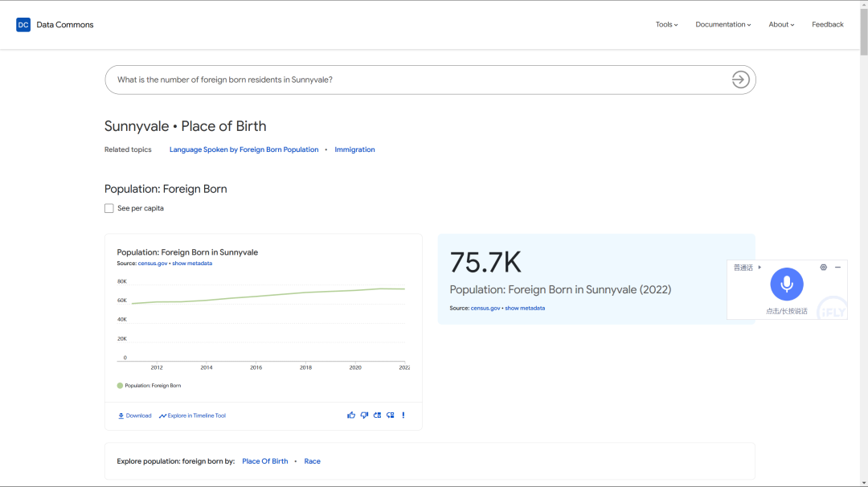This screenshot has height=487, width=868.
Task: Click inside the search query text field
Action: coord(402,80)
